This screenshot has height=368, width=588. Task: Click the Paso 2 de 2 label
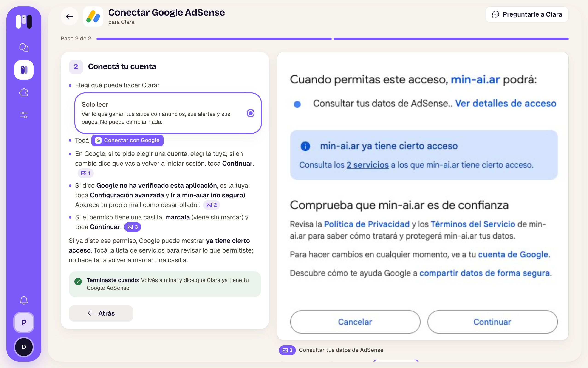pos(76,39)
